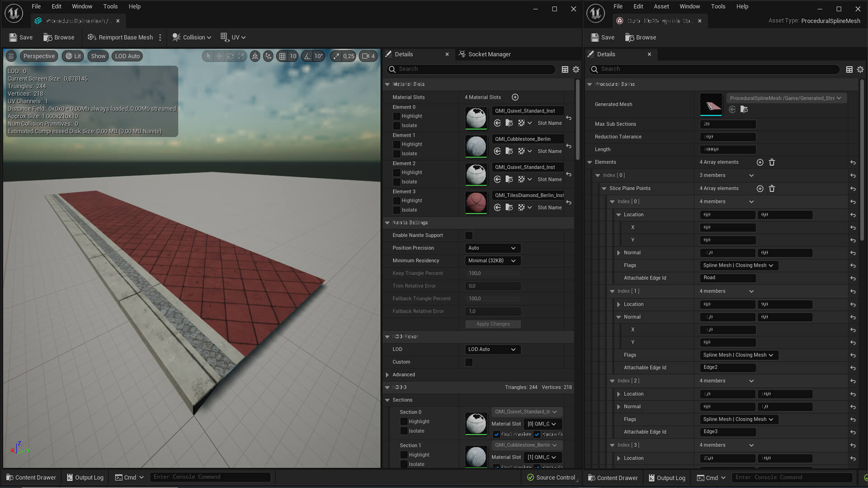The height and width of the screenshot is (488, 868).
Task: Switch to the Socket Manager tab
Action: tap(489, 54)
